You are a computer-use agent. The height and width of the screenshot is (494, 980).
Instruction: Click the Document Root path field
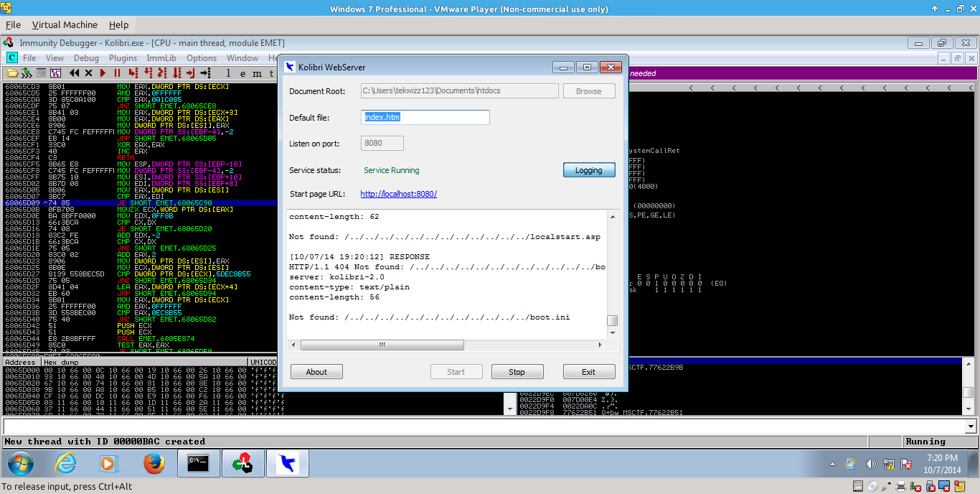(x=460, y=91)
